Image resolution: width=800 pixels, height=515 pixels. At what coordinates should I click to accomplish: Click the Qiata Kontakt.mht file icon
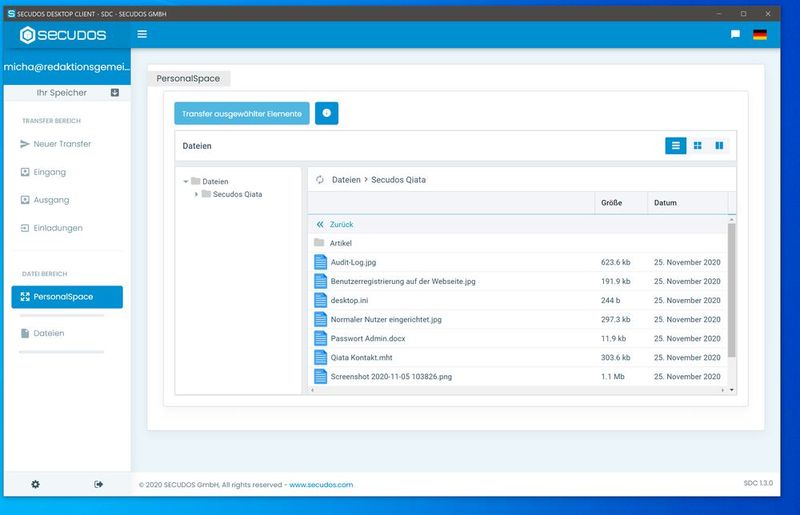(320, 357)
